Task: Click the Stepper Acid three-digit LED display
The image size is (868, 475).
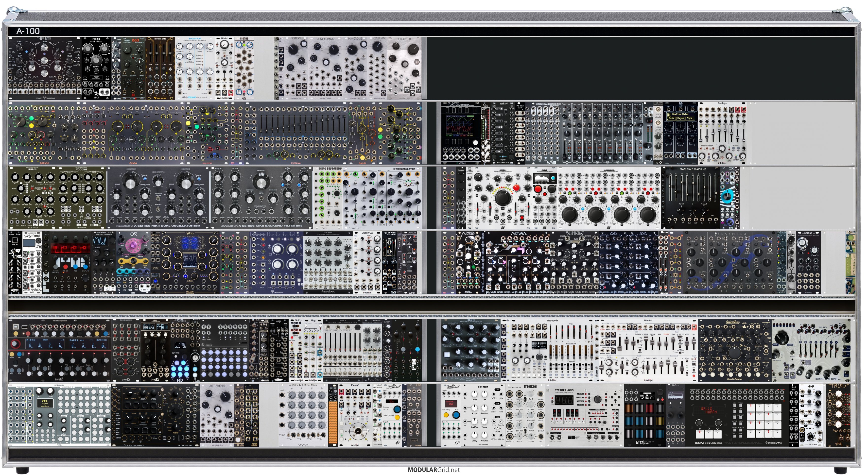Action: click(564, 400)
